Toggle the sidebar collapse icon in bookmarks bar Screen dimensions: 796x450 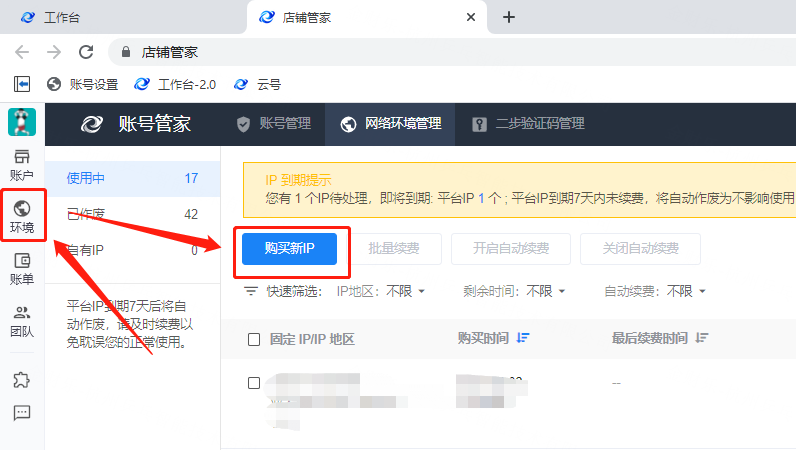click(x=22, y=84)
